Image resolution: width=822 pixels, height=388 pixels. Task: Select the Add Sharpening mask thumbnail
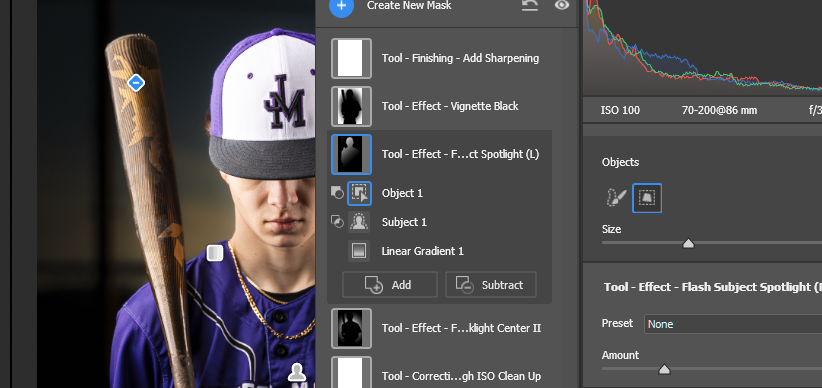point(351,58)
